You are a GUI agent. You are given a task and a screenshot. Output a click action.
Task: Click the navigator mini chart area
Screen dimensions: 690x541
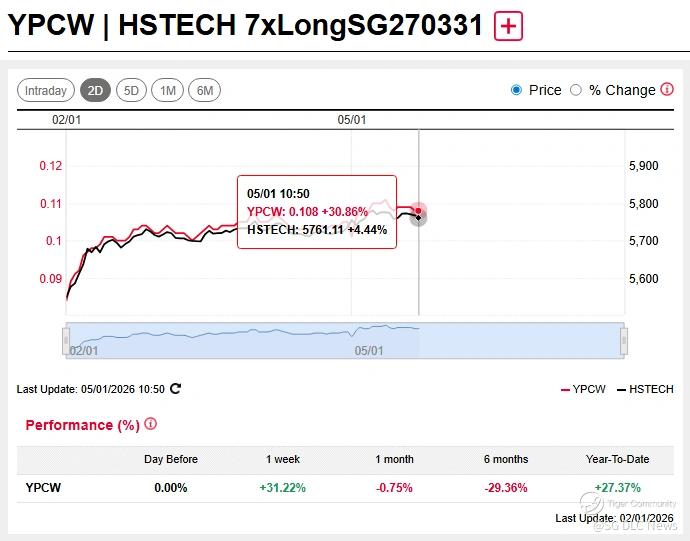[x=345, y=340]
